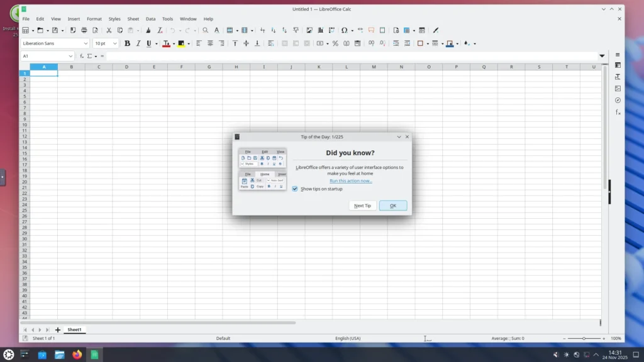Insert a special character via the toolbar
This screenshot has height=362, width=644.
344,30
